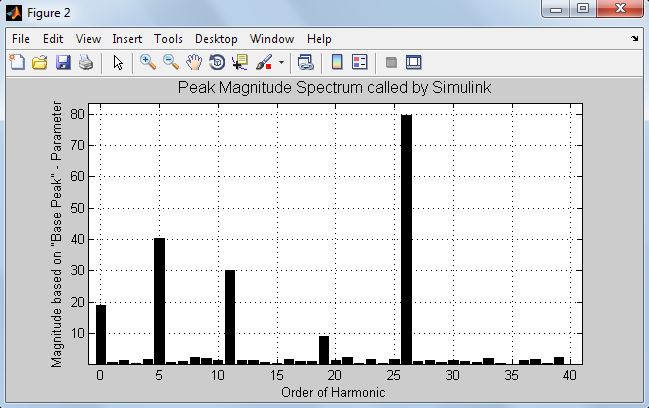Click the Hide Plot Tools icon

(391, 62)
